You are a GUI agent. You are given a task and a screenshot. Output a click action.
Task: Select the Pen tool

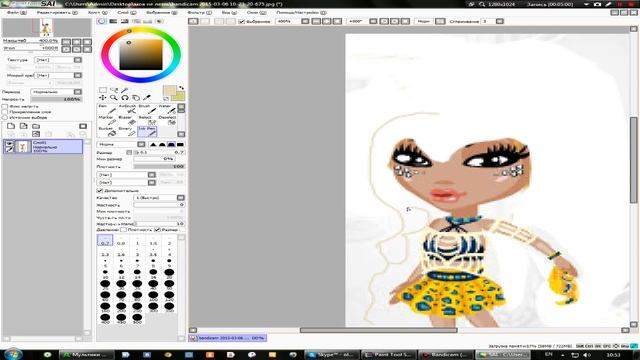(107, 109)
